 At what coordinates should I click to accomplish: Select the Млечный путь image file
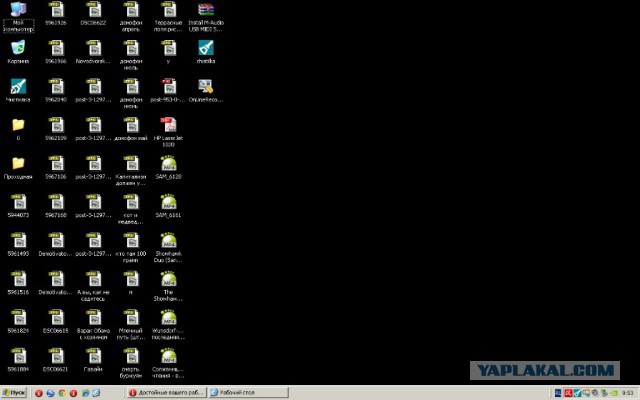point(131,324)
